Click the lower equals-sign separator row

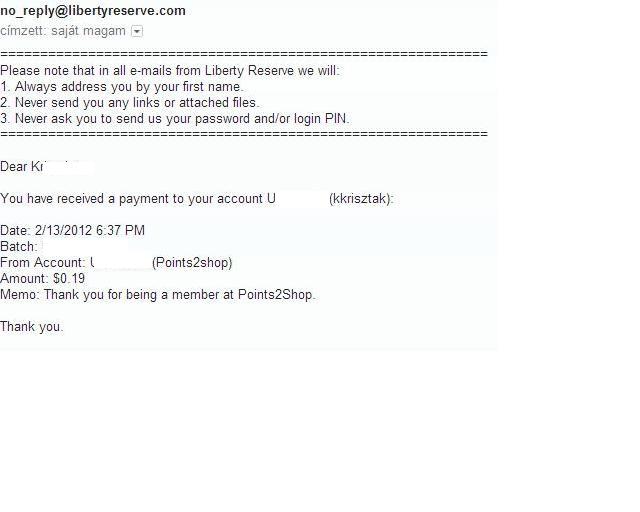click(244, 134)
